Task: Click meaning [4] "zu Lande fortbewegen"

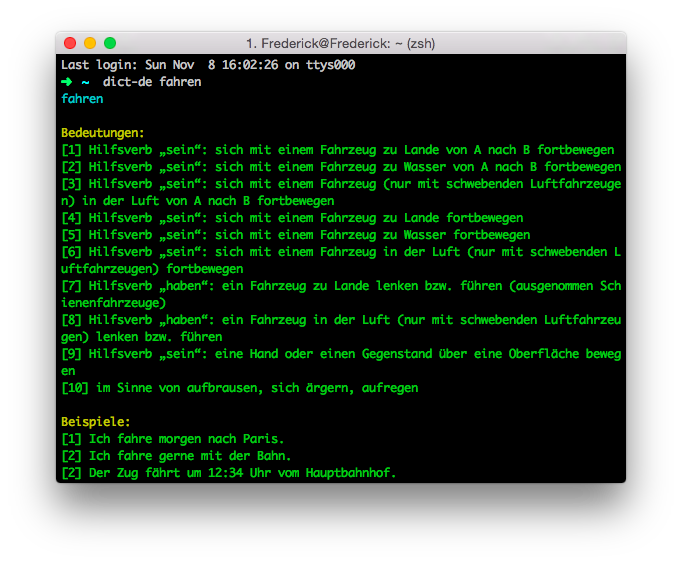Action: 292,218
